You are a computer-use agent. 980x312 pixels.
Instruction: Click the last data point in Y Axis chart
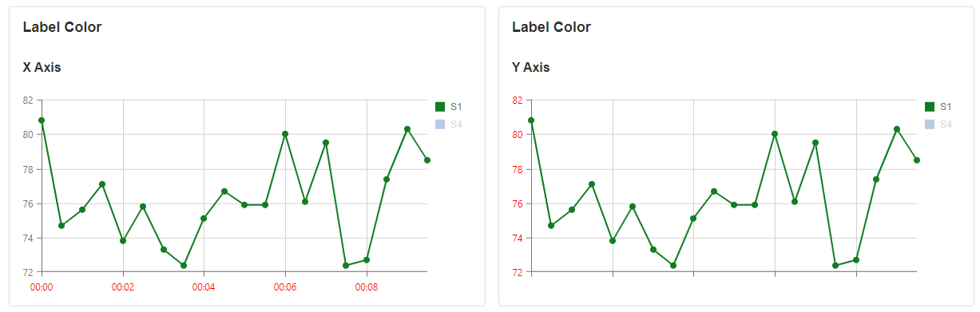tap(917, 160)
